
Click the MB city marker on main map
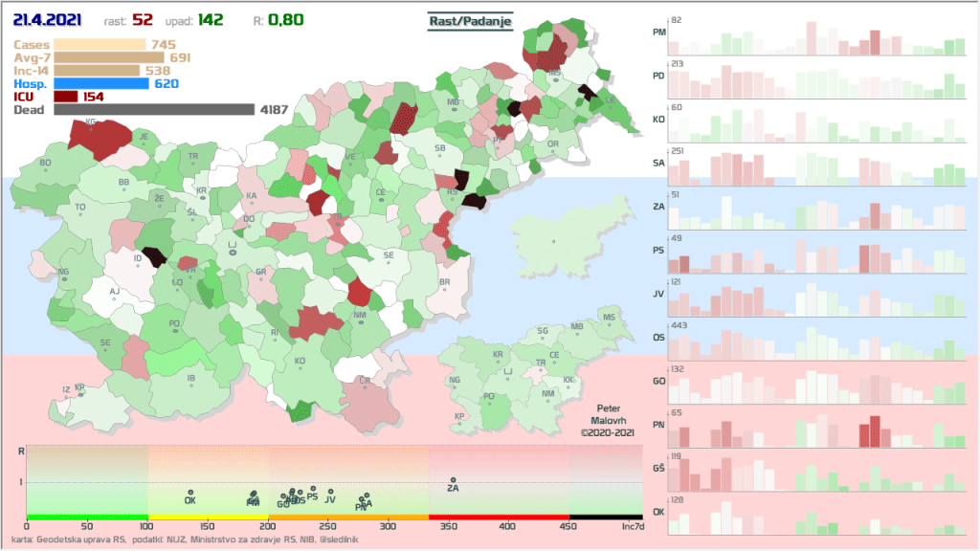pos(453,107)
